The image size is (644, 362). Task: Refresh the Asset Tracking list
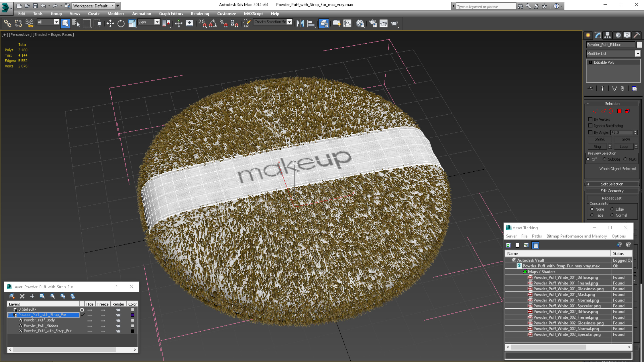[508, 245]
